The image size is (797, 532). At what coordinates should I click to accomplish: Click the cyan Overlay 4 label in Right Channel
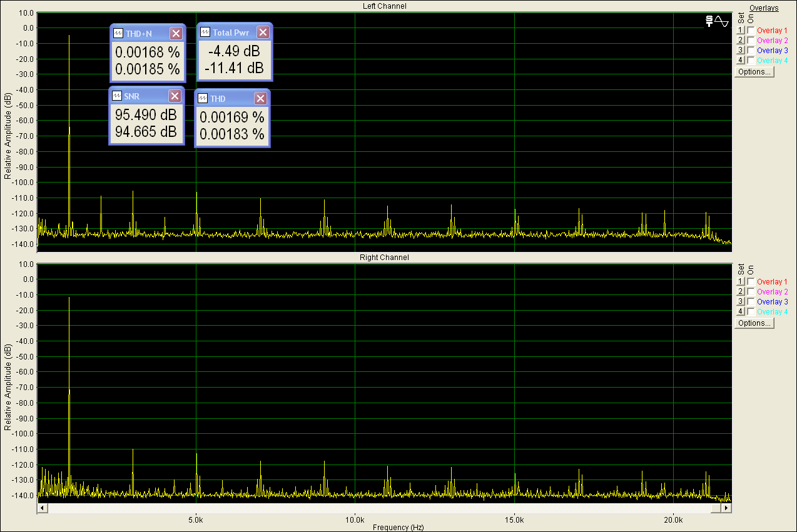click(x=772, y=311)
